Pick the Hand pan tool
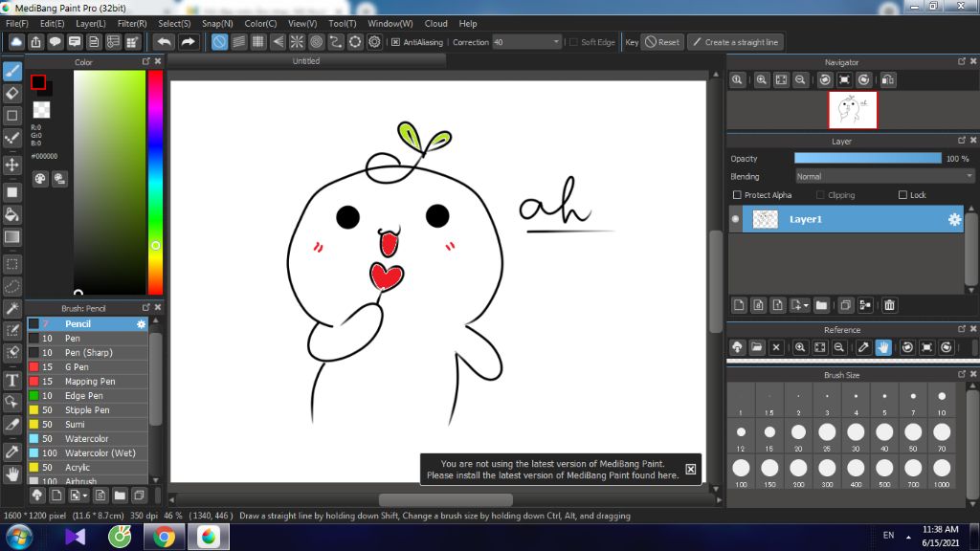The width and height of the screenshot is (980, 551). pos(12,473)
